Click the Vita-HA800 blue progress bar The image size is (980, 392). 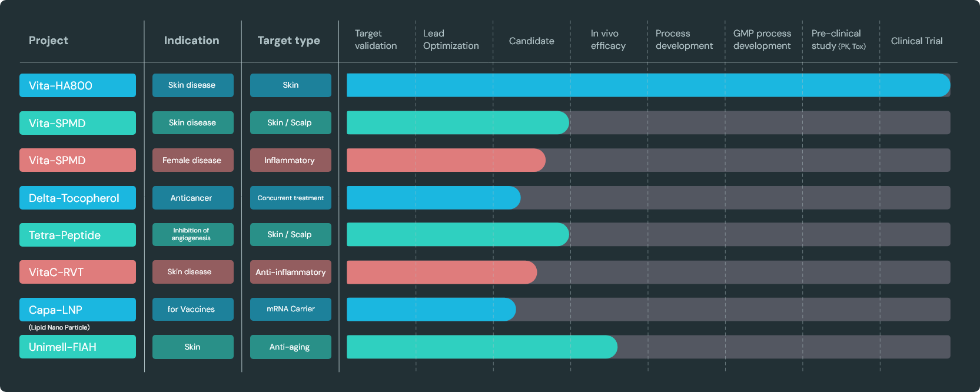coord(647,85)
